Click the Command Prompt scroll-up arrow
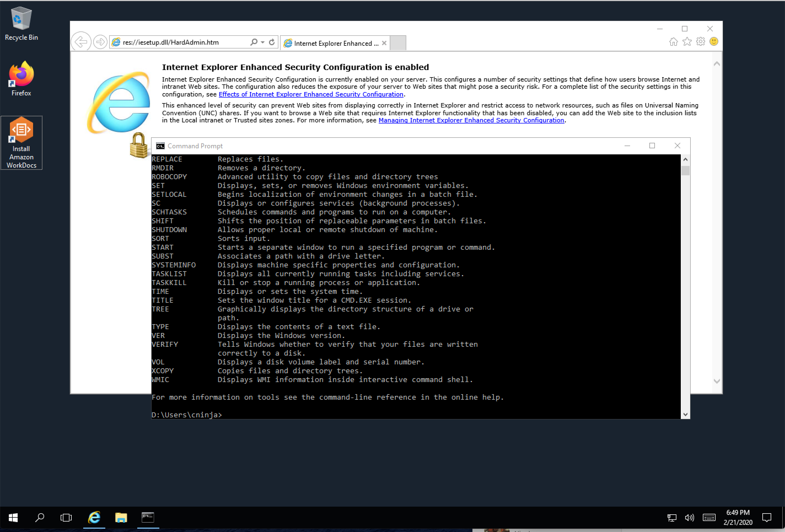Viewport: 785px width, 532px height. pyautogui.click(x=685, y=159)
